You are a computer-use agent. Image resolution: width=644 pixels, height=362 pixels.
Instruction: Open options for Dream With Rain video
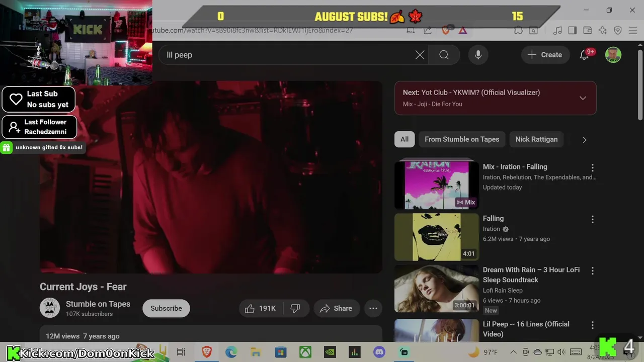point(592,270)
